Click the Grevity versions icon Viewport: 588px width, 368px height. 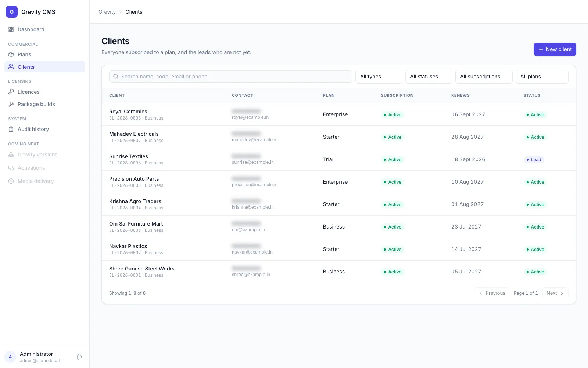coord(11,155)
